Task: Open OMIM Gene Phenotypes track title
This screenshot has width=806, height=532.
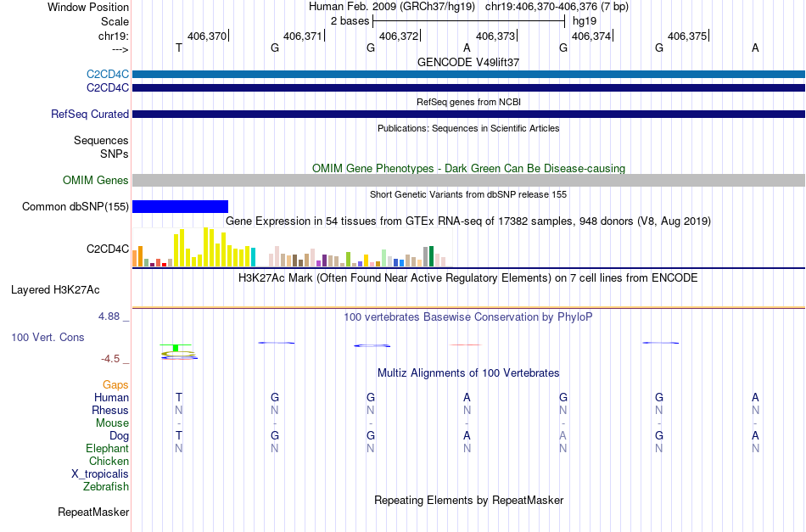Action: pyautogui.click(x=468, y=168)
